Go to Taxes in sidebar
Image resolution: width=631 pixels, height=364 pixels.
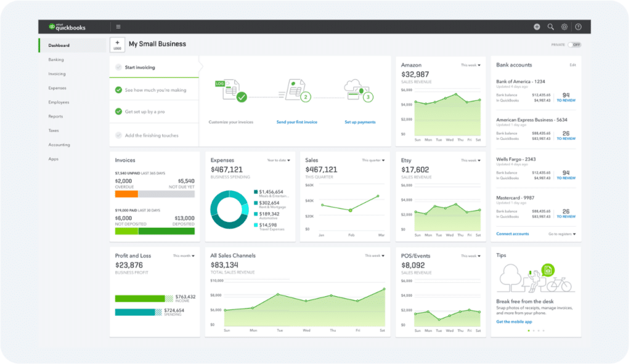(x=54, y=131)
